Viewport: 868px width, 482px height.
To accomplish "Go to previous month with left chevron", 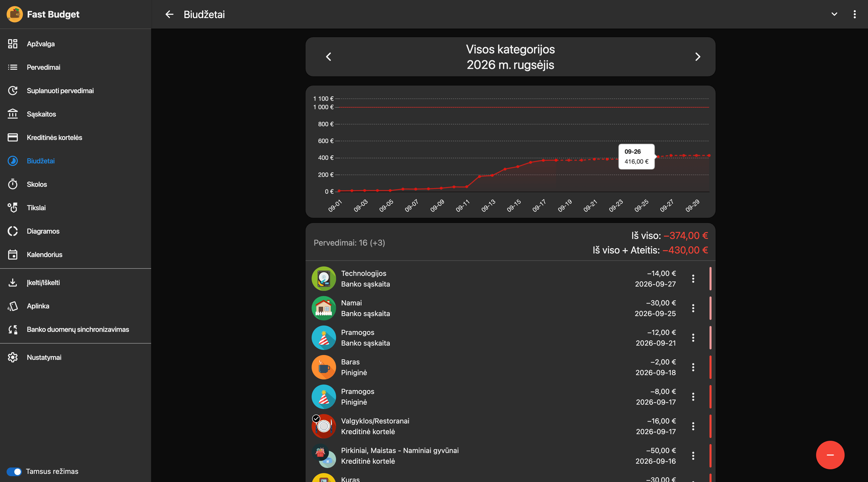I will click(328, 57).
